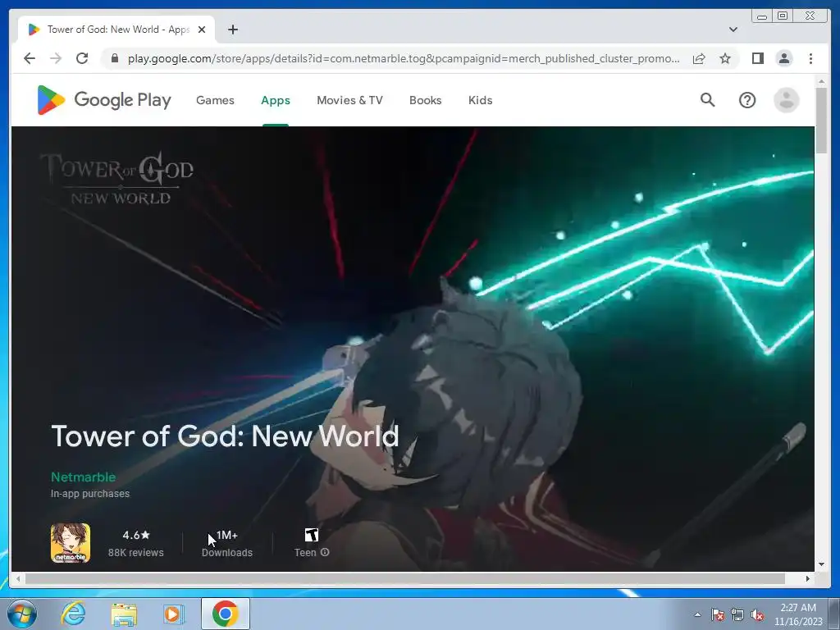840x630 pixels.
Task: Click the browser forward arrow
Action: (x=56, y=58)
